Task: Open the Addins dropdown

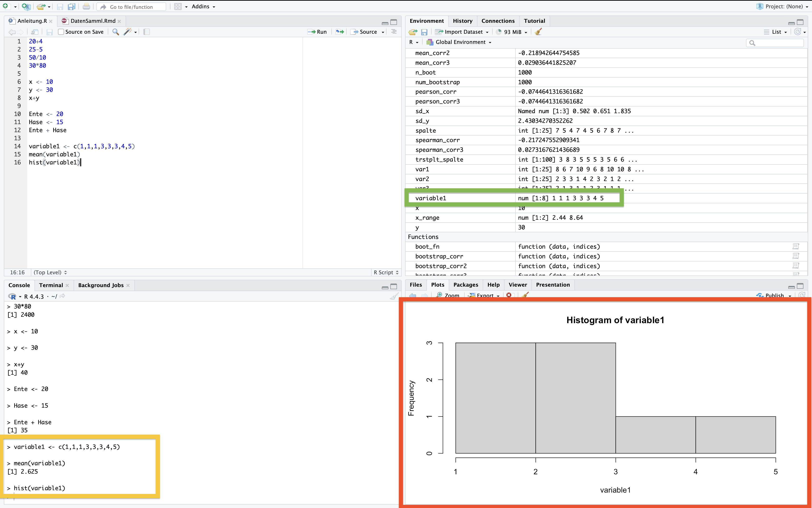Action: (203, 6)
